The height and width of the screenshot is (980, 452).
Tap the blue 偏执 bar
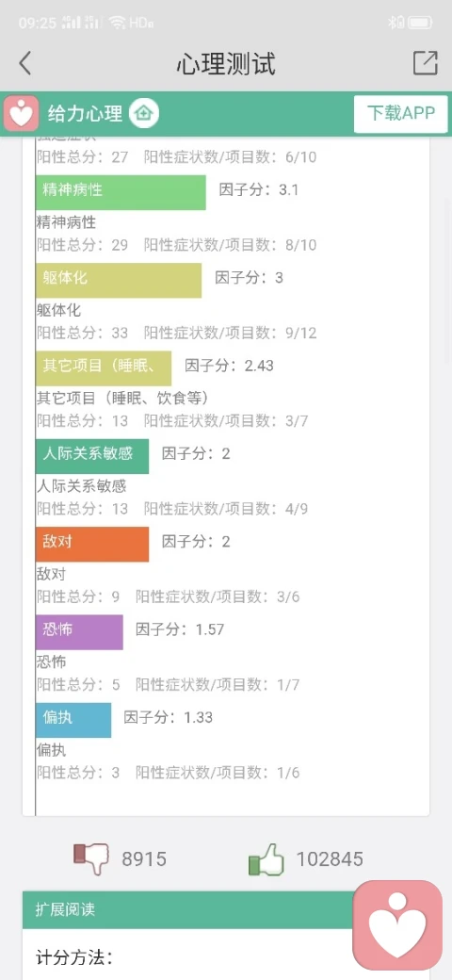pyautogui.click(x=73, y=720)
